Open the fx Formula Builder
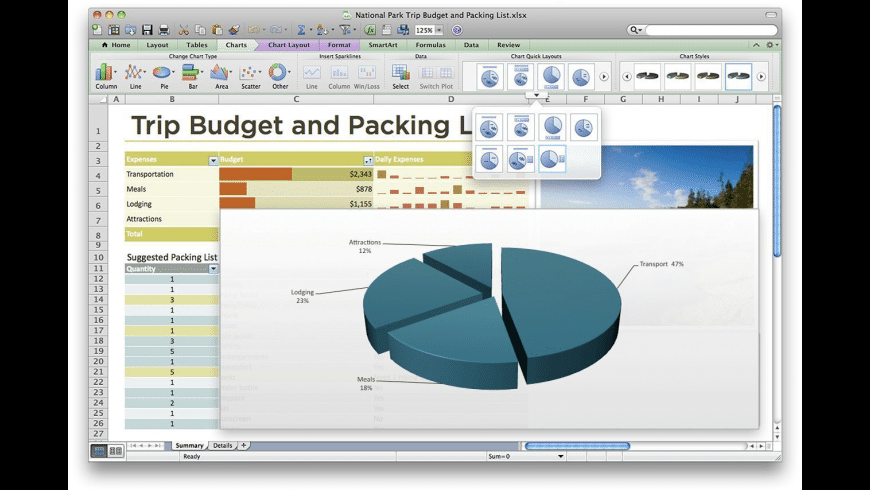Image resolution: width=870 pixels, height=490 pixels. pos(370,30)
